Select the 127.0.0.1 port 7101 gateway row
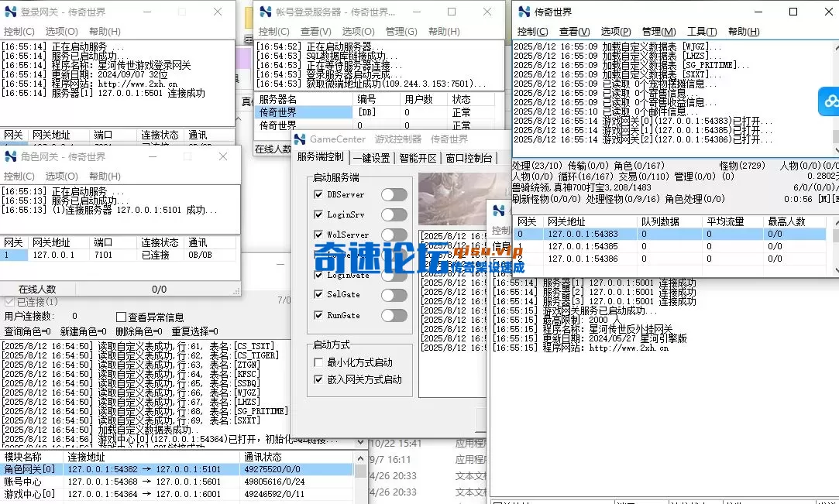Image resolution: width=839 pixels, height=504 pixels. coord(118,255)
